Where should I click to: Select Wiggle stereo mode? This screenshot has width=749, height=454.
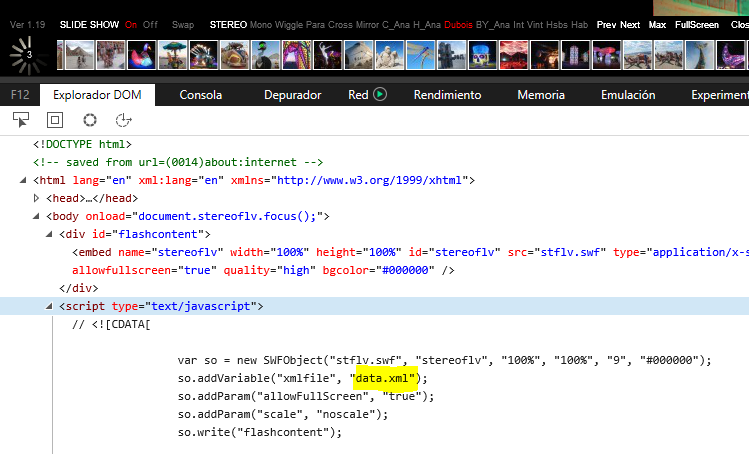click(x=289, y=25)
